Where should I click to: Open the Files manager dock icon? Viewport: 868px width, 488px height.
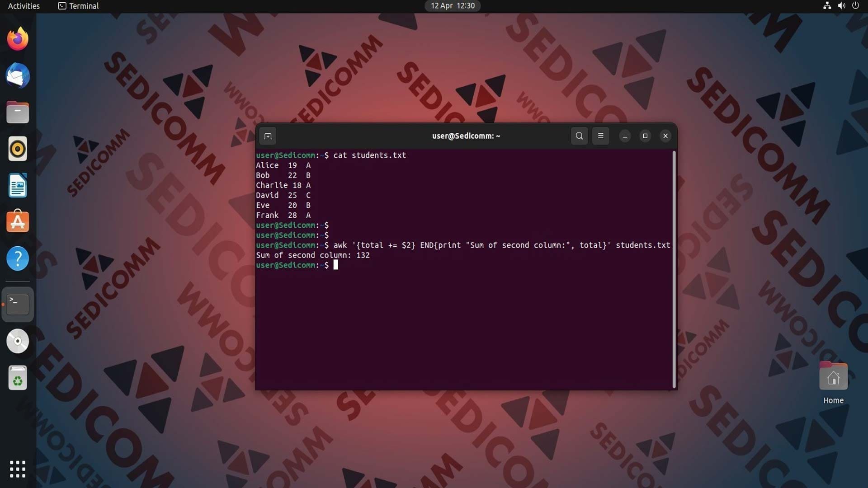coord(18,112)
